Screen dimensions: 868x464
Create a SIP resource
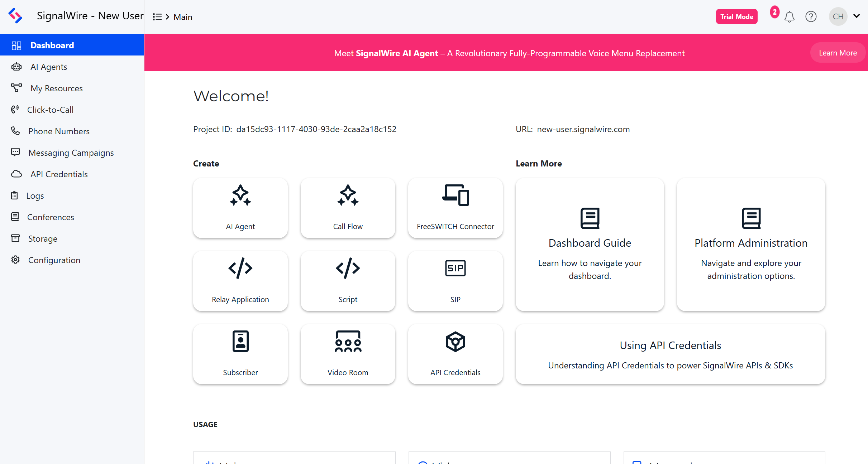pos(455,281)
